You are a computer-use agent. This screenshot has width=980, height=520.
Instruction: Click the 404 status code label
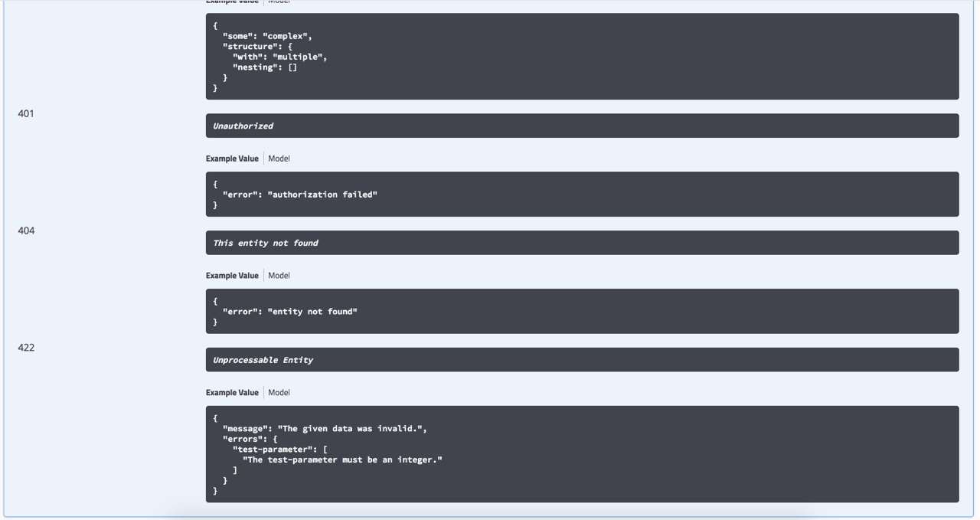26,231
